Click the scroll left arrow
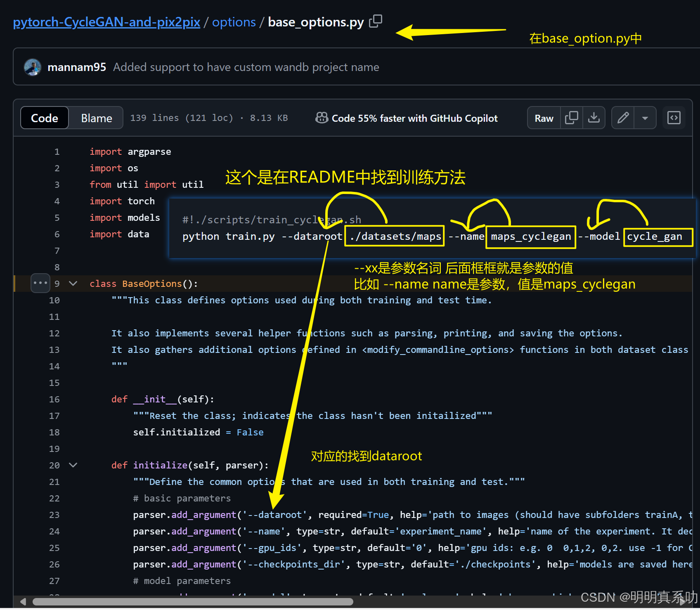 click(x=23, y=602)
